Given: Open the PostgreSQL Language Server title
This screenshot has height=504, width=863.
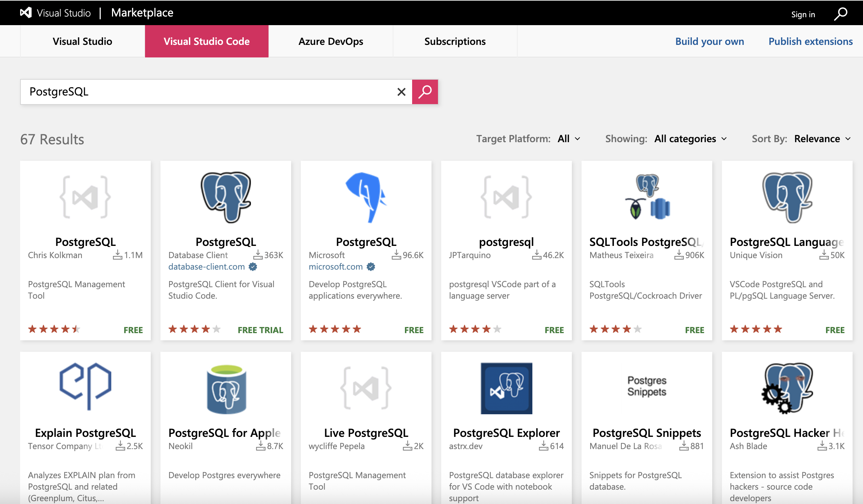Looking at the screenshot, I should [x=787, y=242].
